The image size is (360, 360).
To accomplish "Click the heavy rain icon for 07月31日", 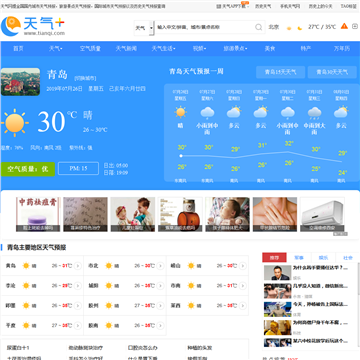I will click(x=314, y=113).
